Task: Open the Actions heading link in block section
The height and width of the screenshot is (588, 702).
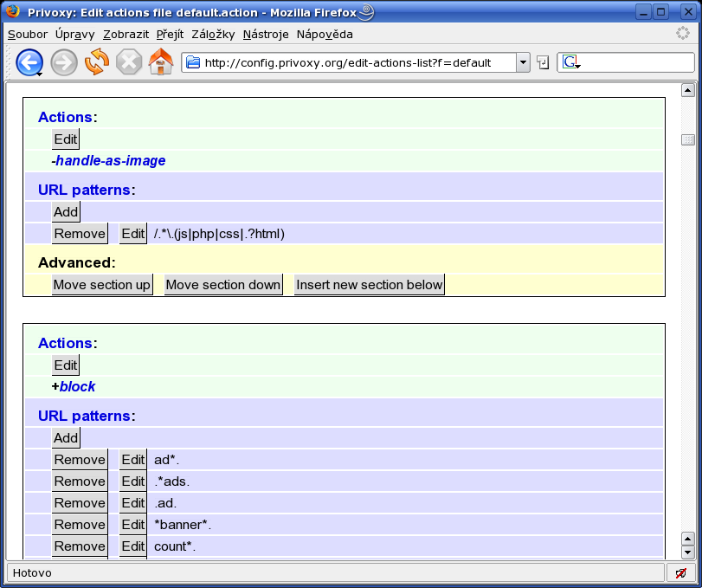Action: [66, 343]
